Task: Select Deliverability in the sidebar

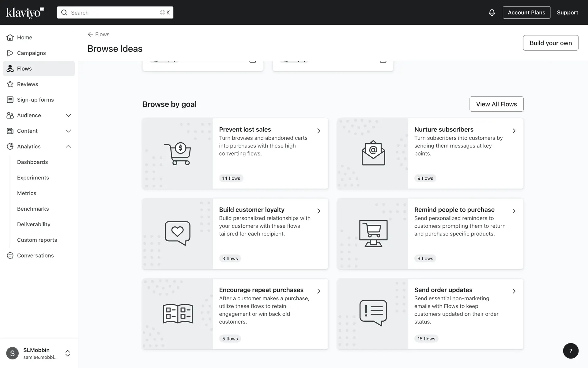Action: tap(34, 224)
